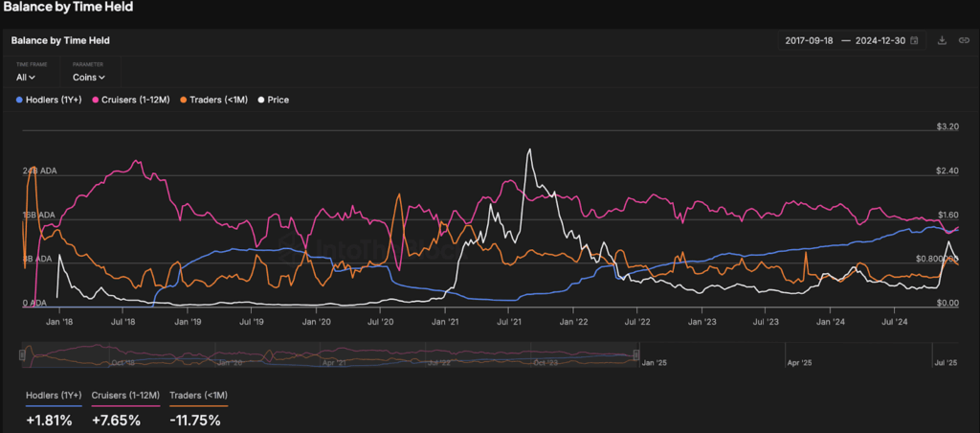Download the chart via download icon
This screenshot has height=433, width=980.
pyautogui.click(x=942, y=40)
